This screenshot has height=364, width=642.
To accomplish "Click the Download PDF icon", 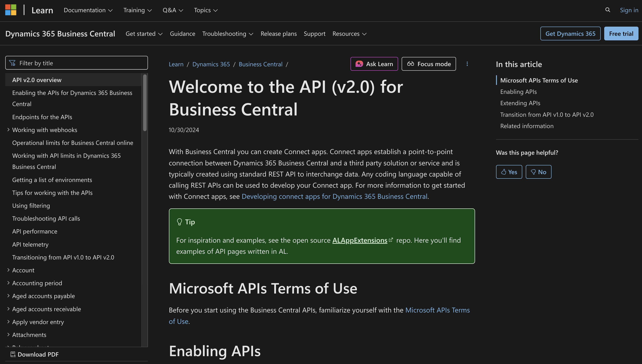I will point(13,354).
